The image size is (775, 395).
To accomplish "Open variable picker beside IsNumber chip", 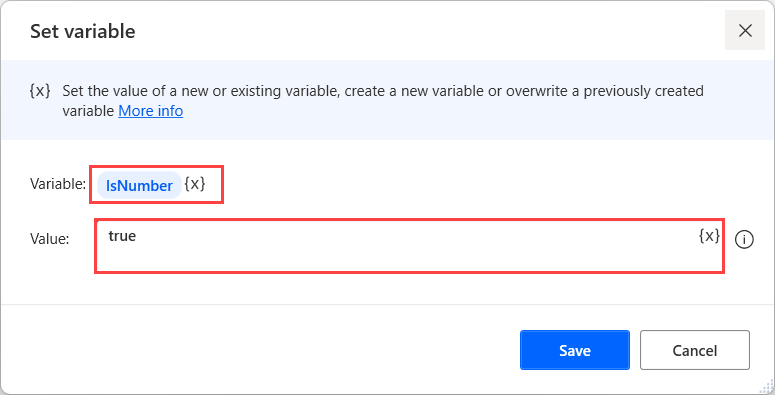I will pyautogui.click(x=195, y=184).
